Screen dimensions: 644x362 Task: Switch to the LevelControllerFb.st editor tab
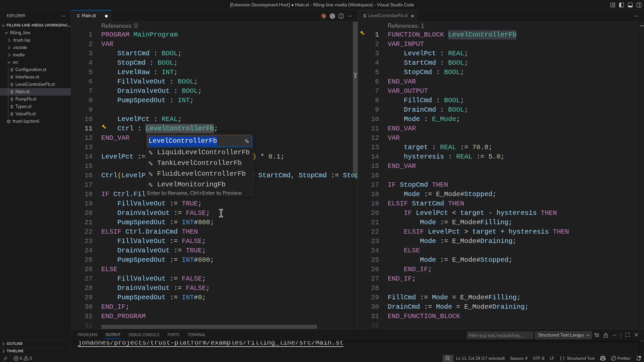click(x=387, y=15)
